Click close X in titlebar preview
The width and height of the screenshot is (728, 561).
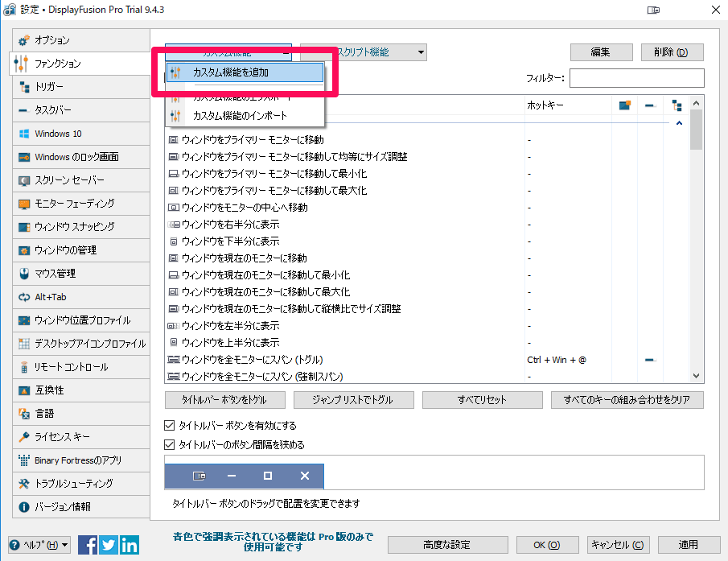(x=305, y=476)
